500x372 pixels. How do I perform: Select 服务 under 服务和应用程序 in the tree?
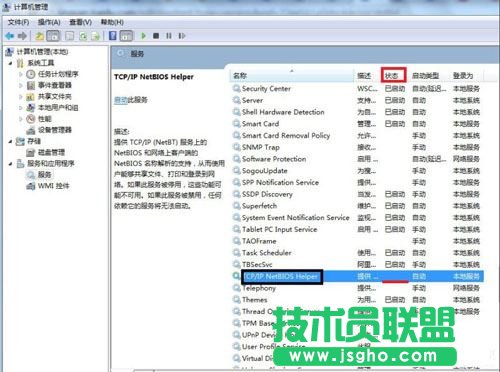[44, 175]
